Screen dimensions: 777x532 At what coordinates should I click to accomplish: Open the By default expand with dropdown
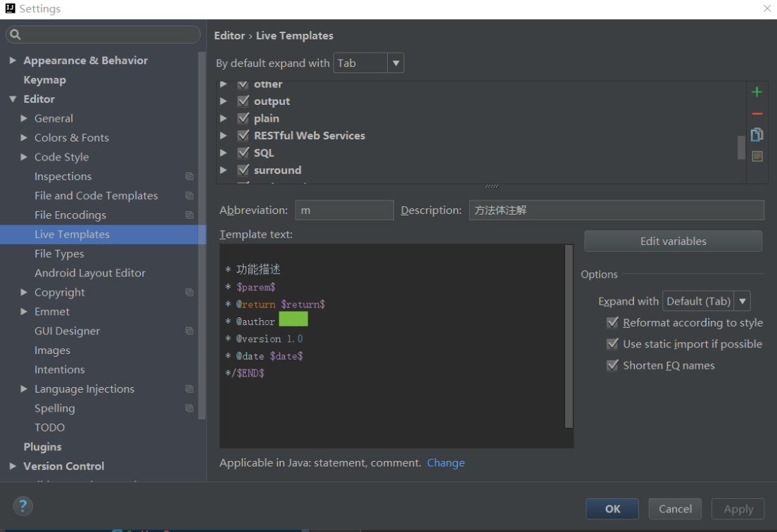pos(369,63)
